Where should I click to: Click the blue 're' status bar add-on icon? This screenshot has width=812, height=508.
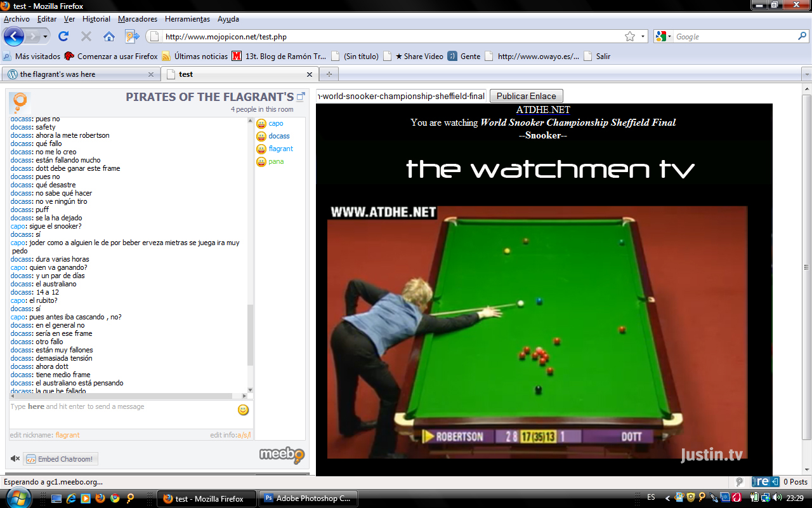pyautogui.click(x=765, y=482)
